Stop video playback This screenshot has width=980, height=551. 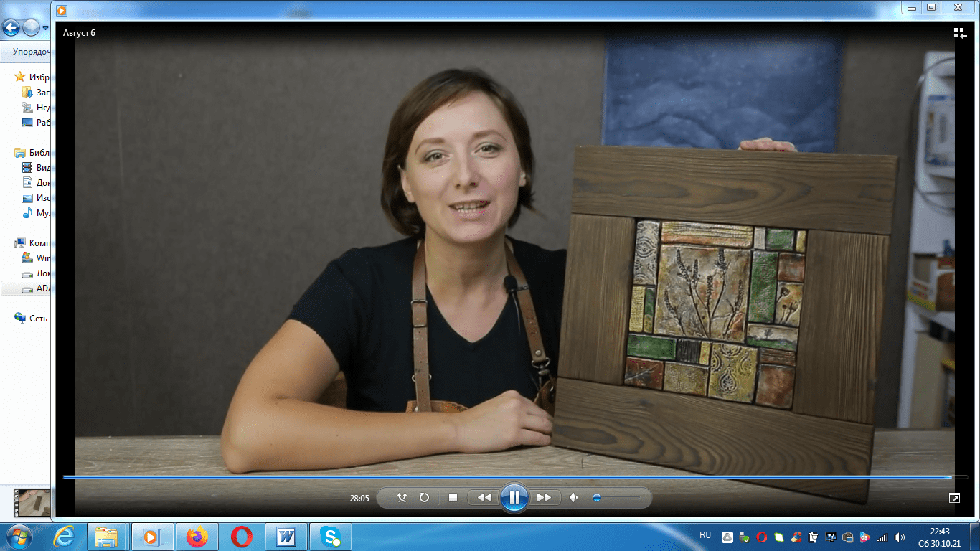(453, 497)
